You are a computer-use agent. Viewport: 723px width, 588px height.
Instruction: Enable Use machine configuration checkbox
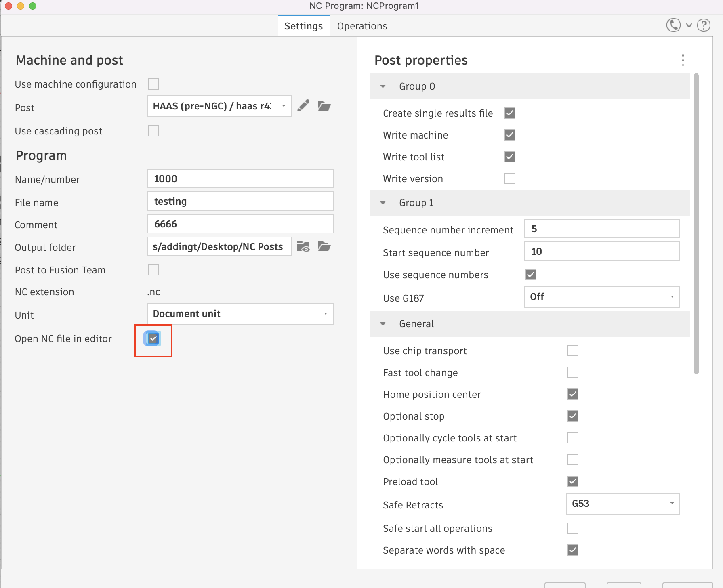[153, 84]
